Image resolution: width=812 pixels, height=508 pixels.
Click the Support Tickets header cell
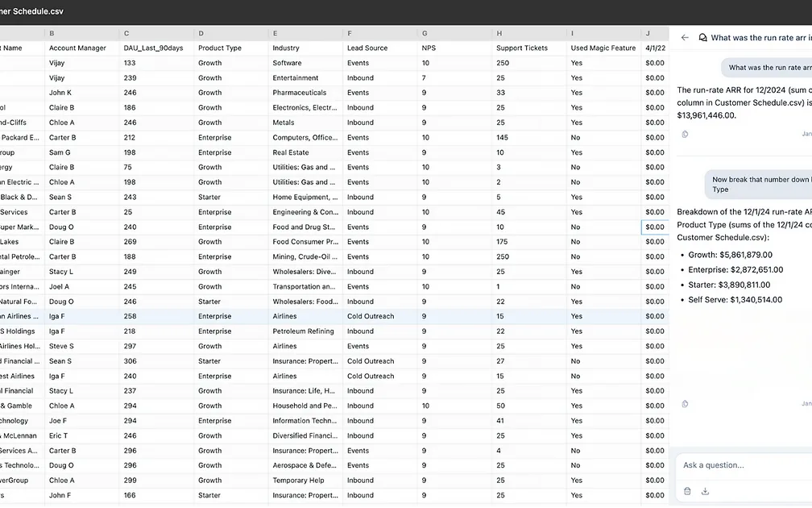click(x=522, y=48)
